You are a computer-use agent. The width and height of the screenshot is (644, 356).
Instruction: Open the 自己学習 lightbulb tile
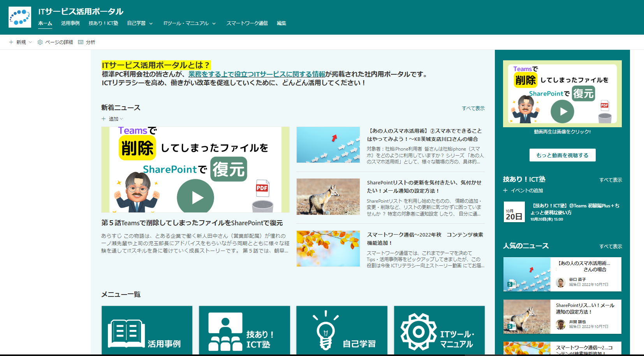[341, 330]
